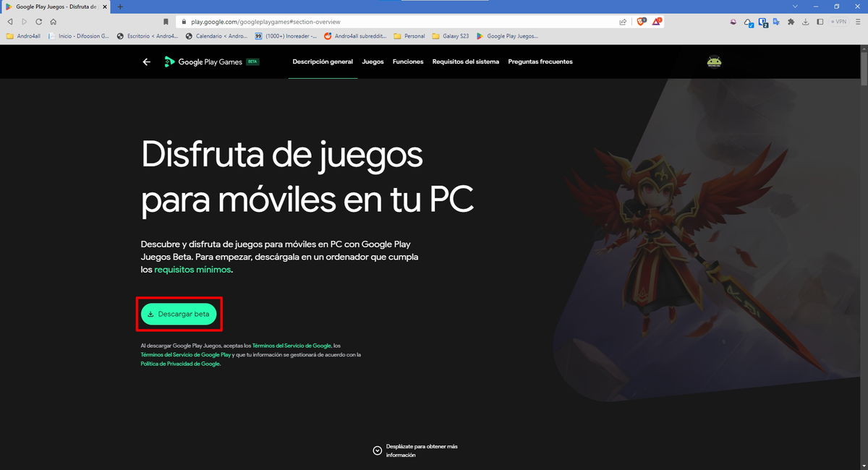Click the Descargar beta button
The height and width of the screenshot is (470, 868).
(179, 314)
